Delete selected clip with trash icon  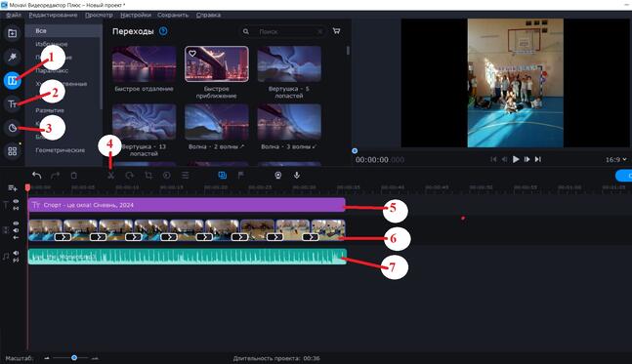click(x=74, y=176)
